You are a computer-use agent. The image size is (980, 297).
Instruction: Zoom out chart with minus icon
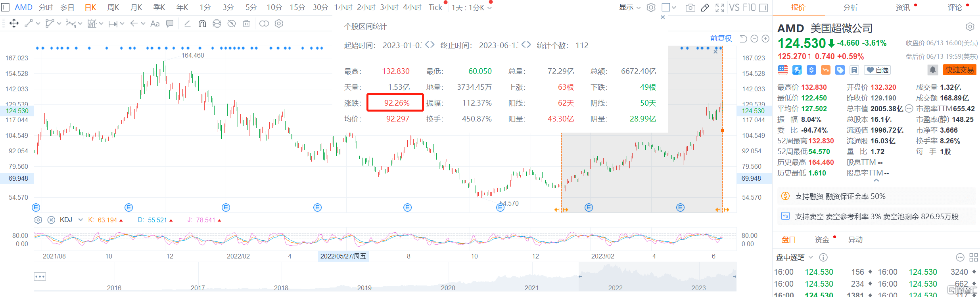click(754, 39)
